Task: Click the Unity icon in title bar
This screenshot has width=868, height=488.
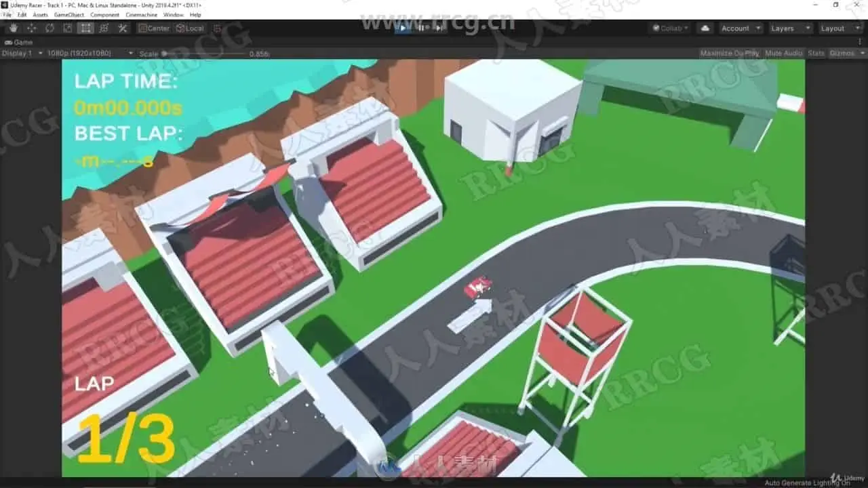Action: pos(5,5)
